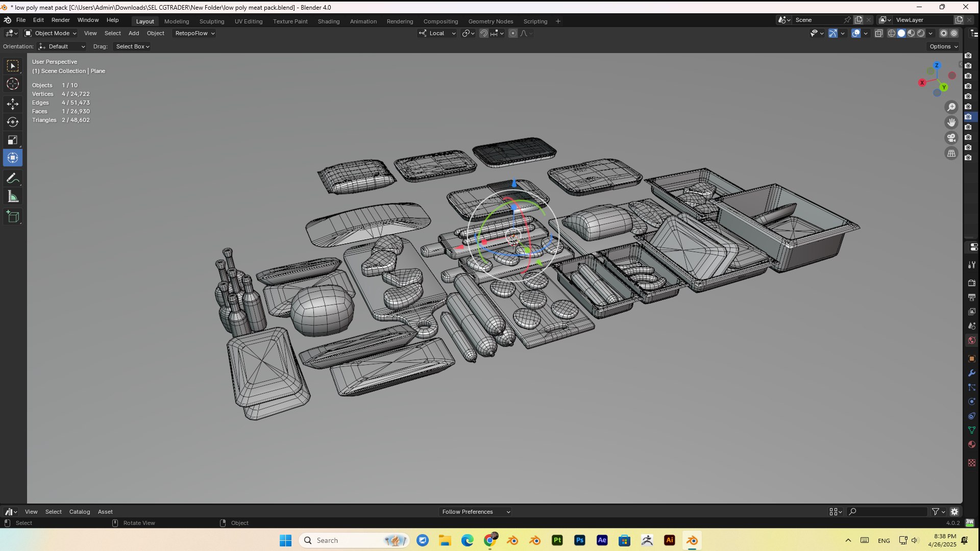
Task: Switch to Wireframe shading mode
Action: pyautogui.click(x=892, y=33)
